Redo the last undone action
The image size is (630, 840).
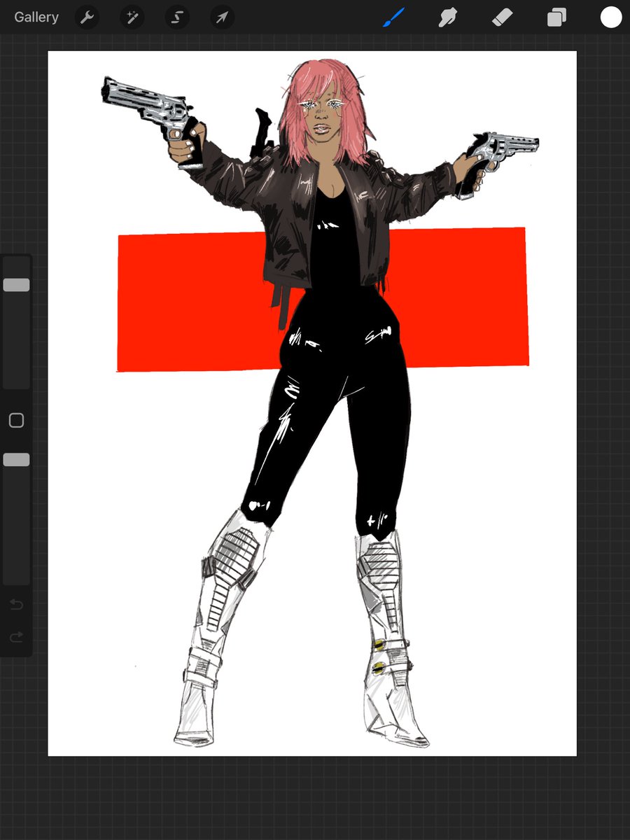16,637
